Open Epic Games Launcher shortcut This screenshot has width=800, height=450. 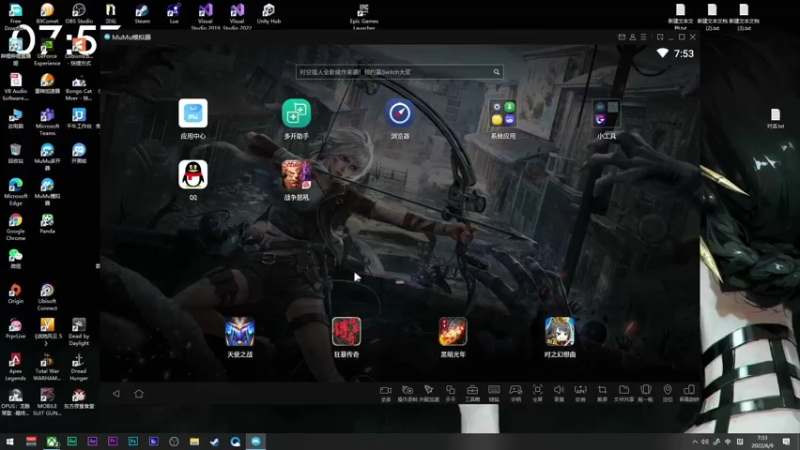pyautogui.click(x=364, y=16)
